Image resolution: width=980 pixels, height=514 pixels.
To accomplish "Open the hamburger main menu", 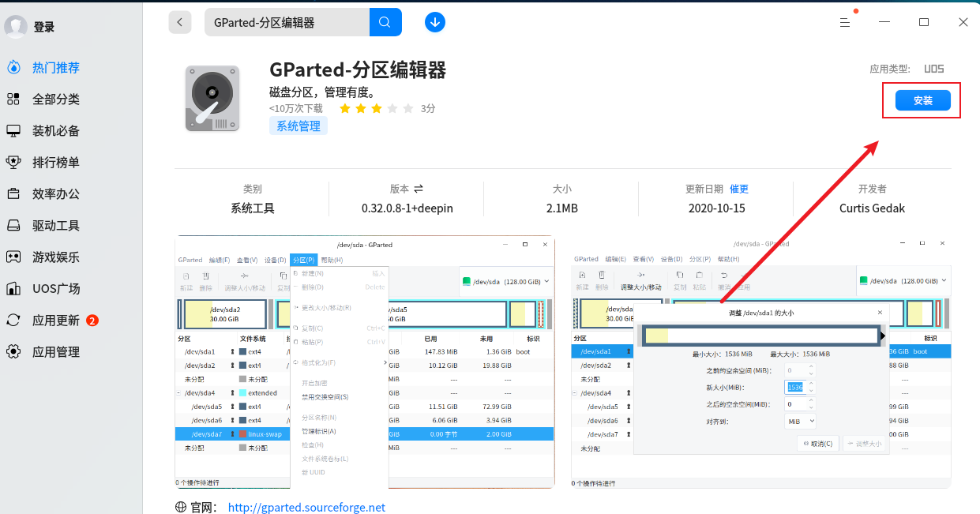I will coord(845,23).
